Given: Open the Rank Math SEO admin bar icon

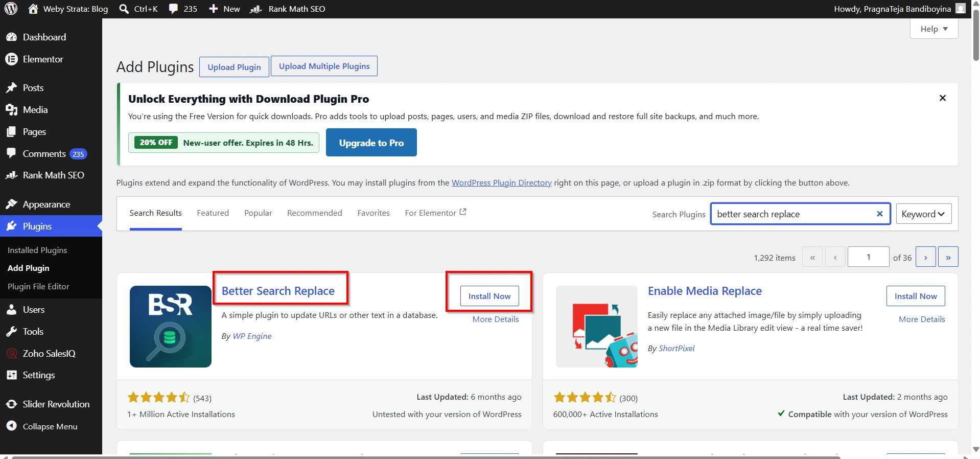Looking at the screenshot, I should [255, 9].
